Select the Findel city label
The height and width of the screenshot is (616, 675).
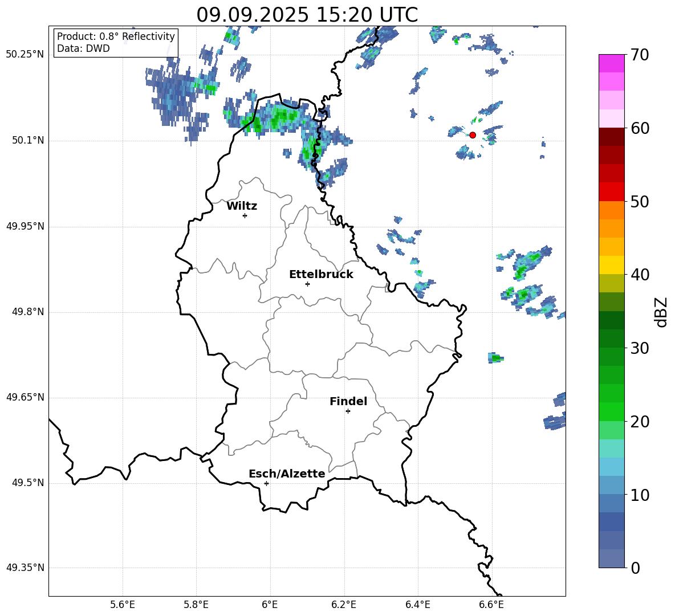tap(348, 401)
